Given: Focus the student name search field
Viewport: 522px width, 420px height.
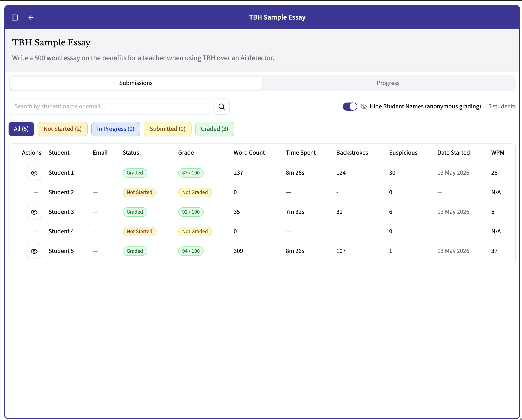Looking at the screenshot, I should click(109, 107).
